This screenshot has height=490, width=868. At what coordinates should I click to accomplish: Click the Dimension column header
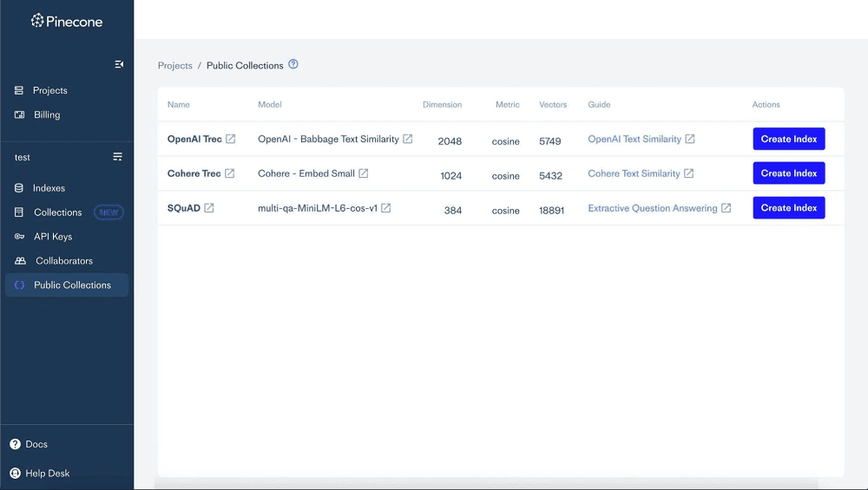(443, 105)
